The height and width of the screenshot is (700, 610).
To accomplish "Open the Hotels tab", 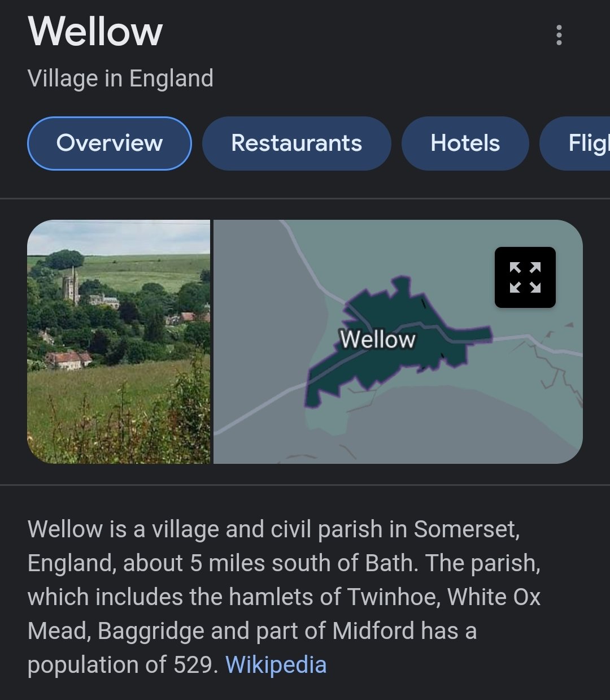I will point(465,144).
